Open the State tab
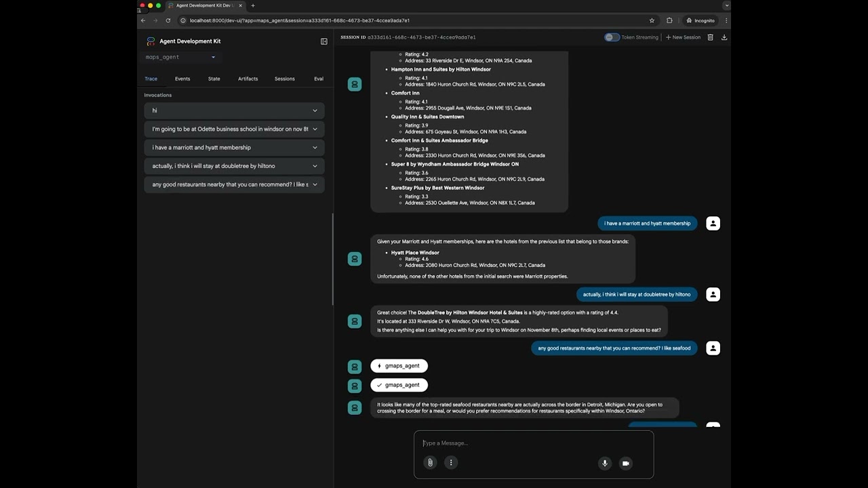The width and height of the screenshot is (868, 488). pyautogui.click(x=214, y=79)
